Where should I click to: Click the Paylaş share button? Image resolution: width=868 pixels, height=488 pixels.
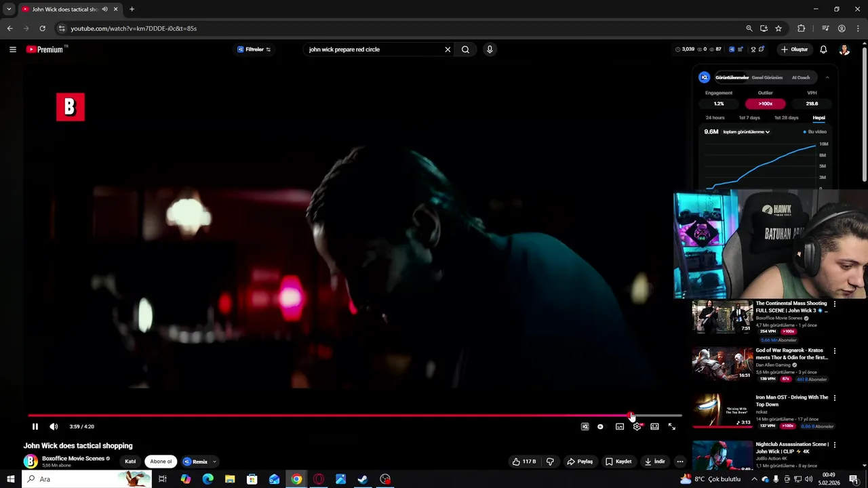click(x=580, y=462)
